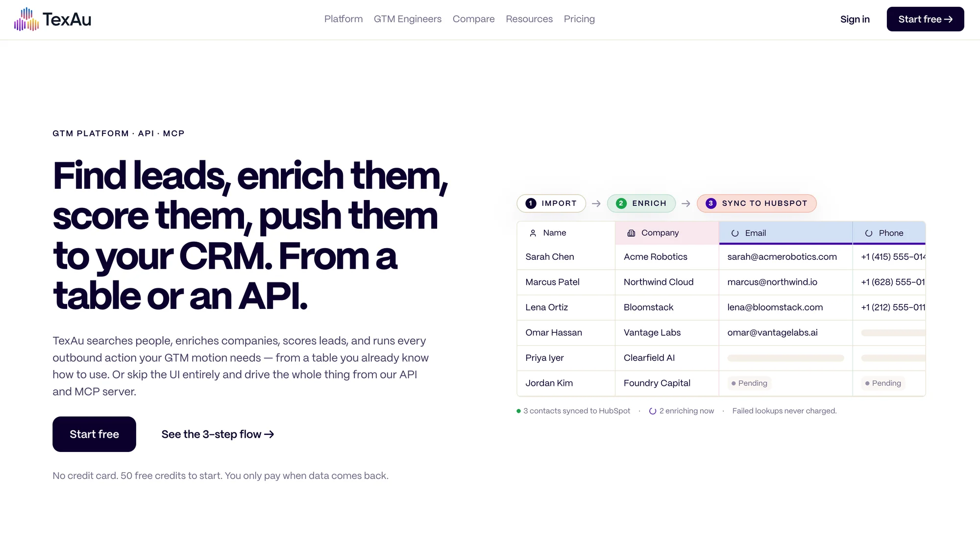Image resolution: width=980 pixels, height=553 pixels.
Task: Select the 'Jordan Kim' name cell
Action: (x=566, y=383)
